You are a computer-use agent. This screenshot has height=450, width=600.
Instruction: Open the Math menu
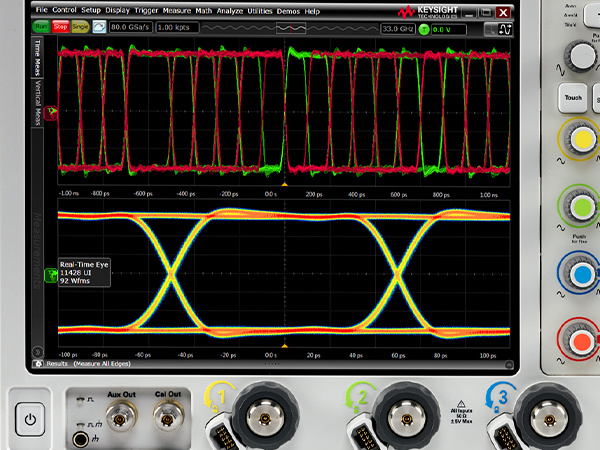click(204, 11)
